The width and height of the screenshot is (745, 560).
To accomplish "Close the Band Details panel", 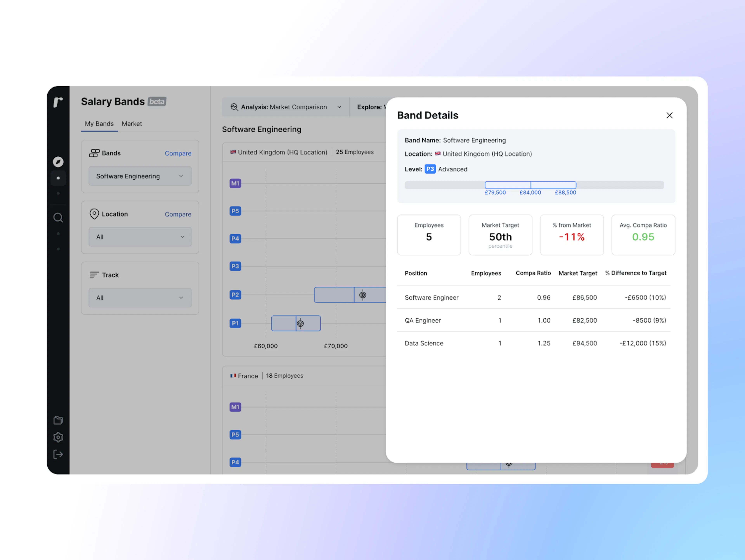I will (x=669, y=115).
